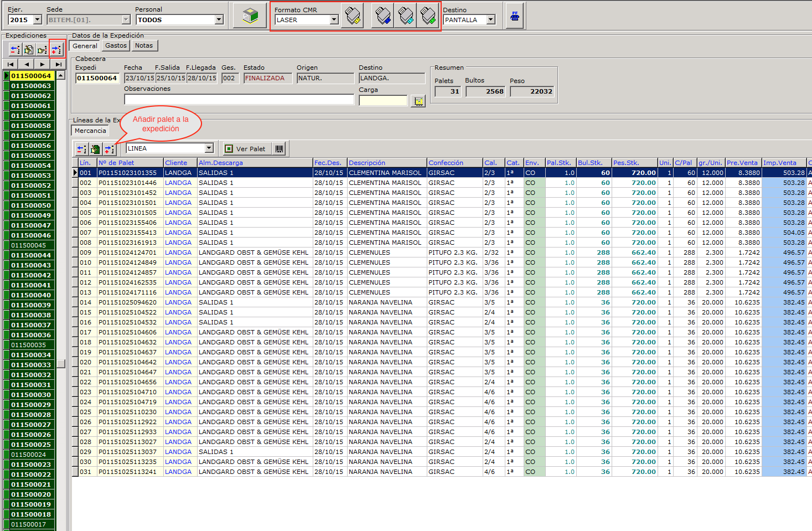Open the Formato CMR LASER dropdown
812x531 pixels.
pos(334,20)
